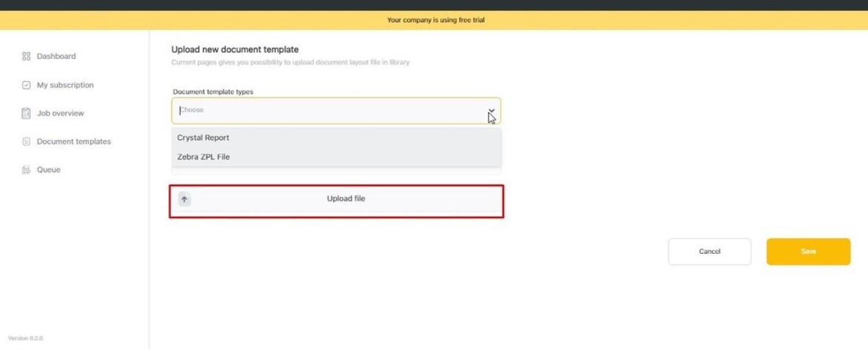Save the new document template
Image resolution: width=868 pixels, height=350 pixels.
click(x=808, y=252)
